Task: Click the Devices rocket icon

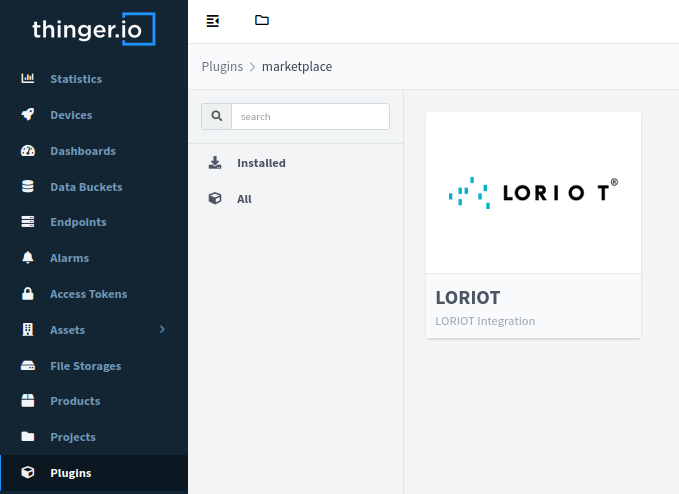Action: coord(28,115)
